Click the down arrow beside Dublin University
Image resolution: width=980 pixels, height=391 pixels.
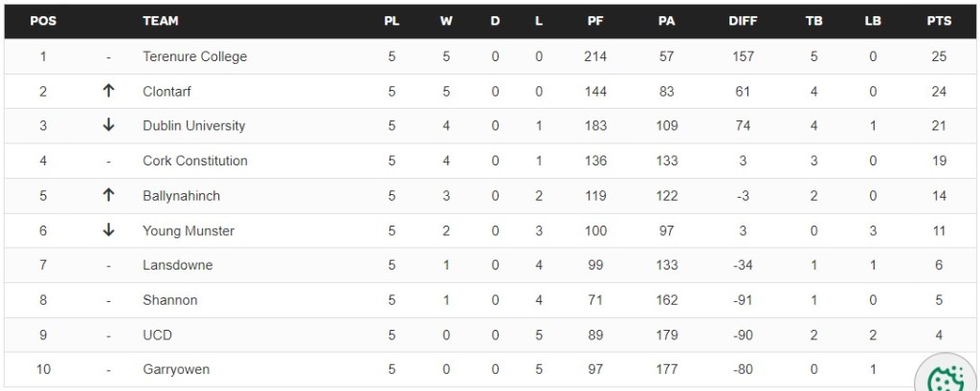click(108, 126)
